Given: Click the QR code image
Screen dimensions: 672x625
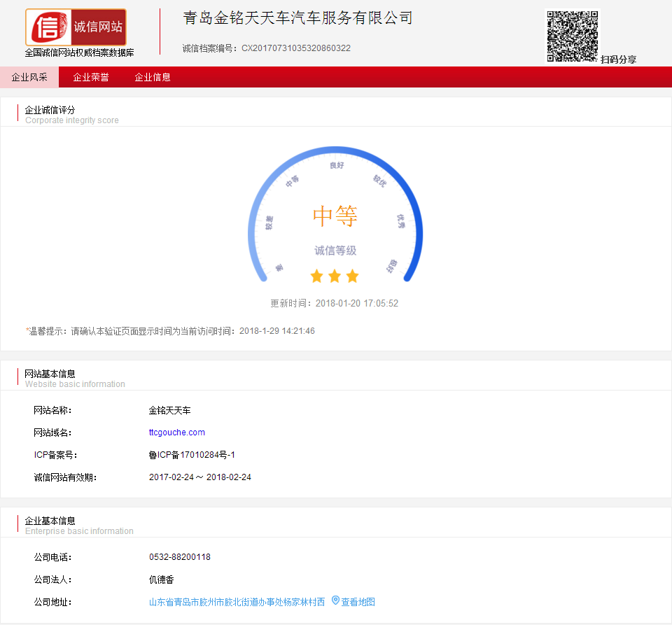Looking at the screenshot, I should (572, 36).
